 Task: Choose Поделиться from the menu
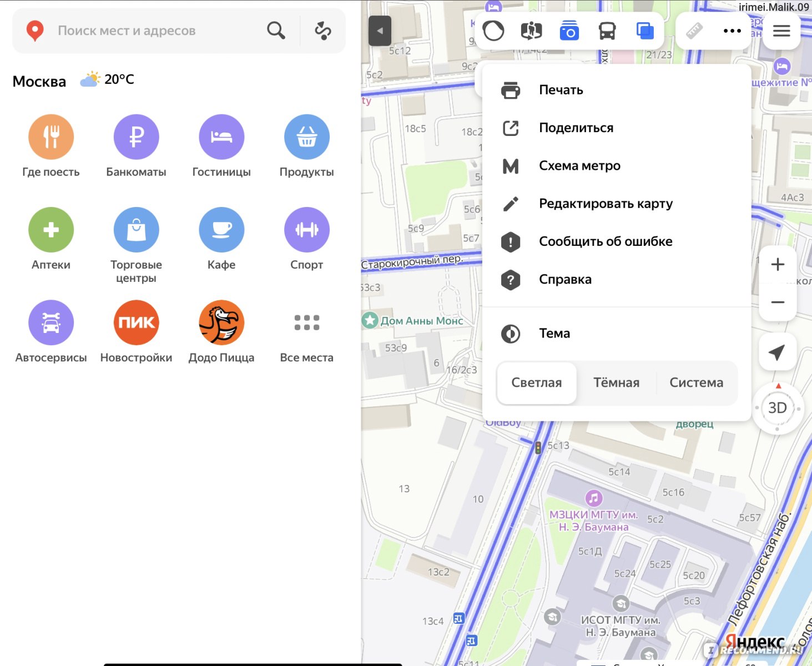point(617,128)
